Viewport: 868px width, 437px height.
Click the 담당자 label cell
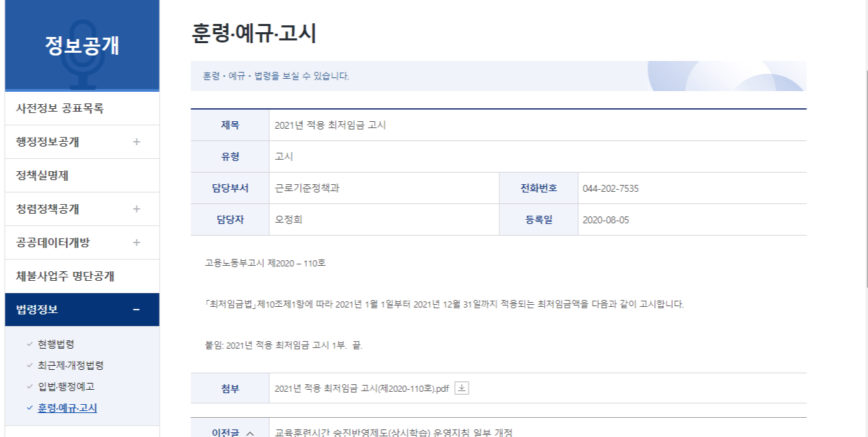[x=230, y=220]
